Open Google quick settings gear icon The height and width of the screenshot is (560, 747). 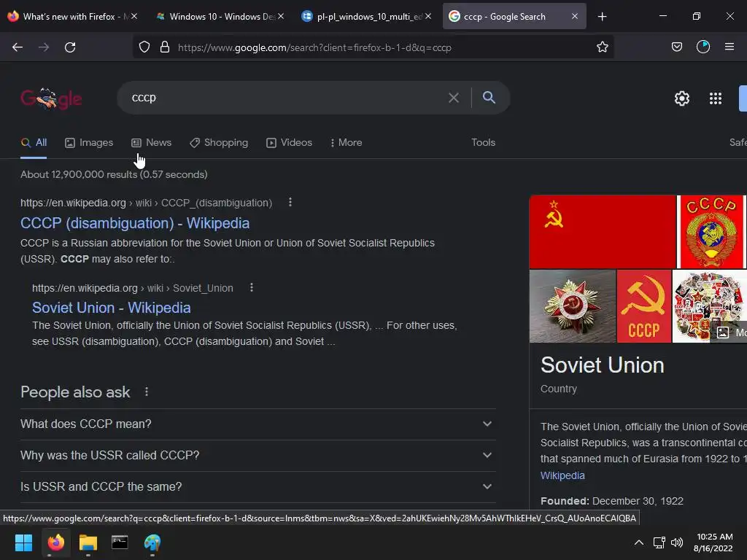(682, 98)
